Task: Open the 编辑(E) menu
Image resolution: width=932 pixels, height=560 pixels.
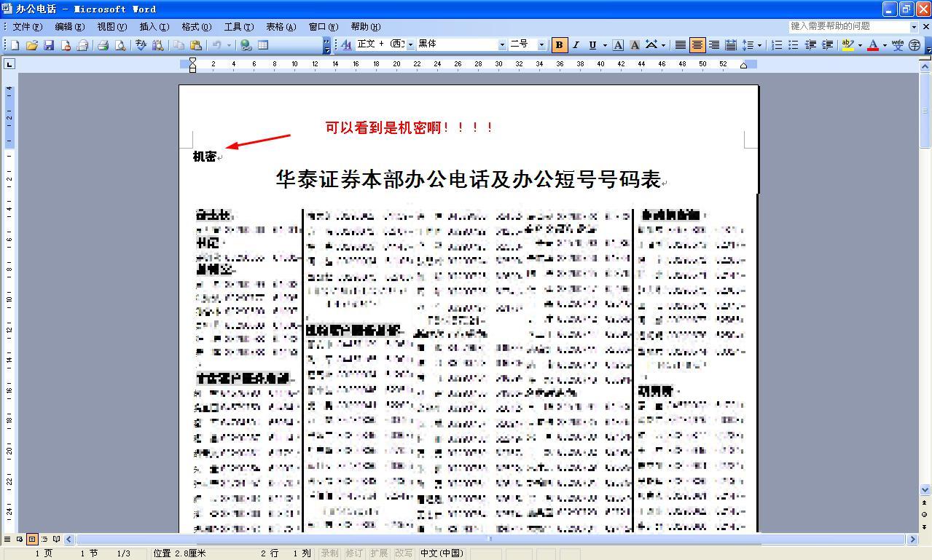Action: pyautogui.click(x=70, y=26)
